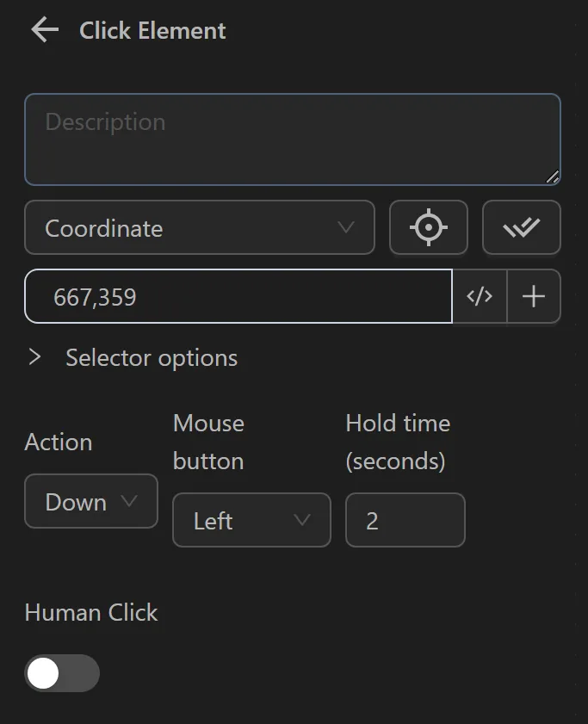Image resolution: width=588 pixels, height=724 pixels.
Task: Click the resize handle of the Description box
Action: (x=551, y=177)
